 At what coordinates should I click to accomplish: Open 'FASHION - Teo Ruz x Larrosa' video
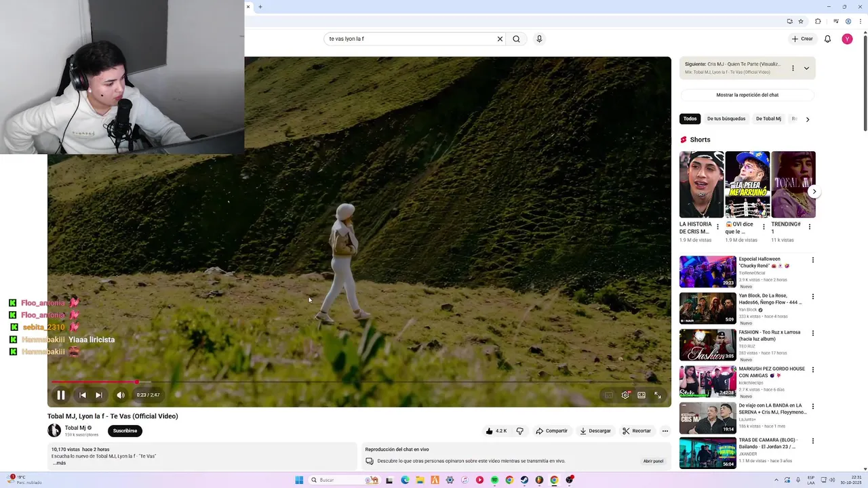[x=707, y=345]
